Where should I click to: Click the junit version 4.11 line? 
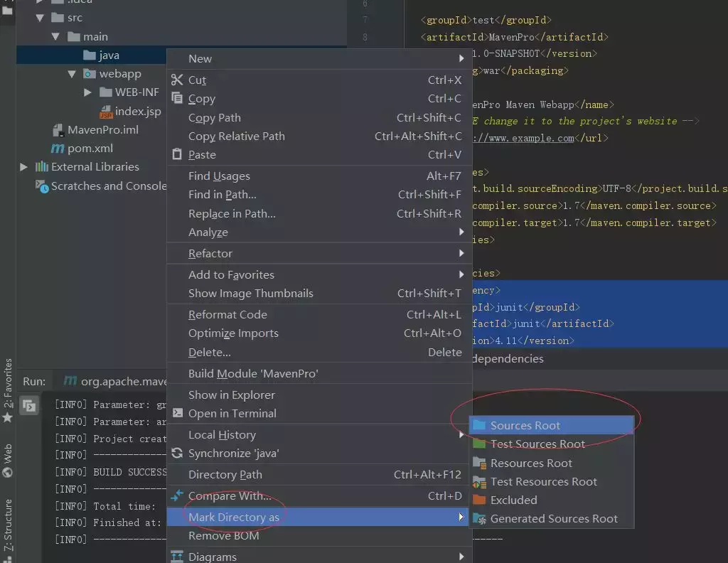[523, 341]
